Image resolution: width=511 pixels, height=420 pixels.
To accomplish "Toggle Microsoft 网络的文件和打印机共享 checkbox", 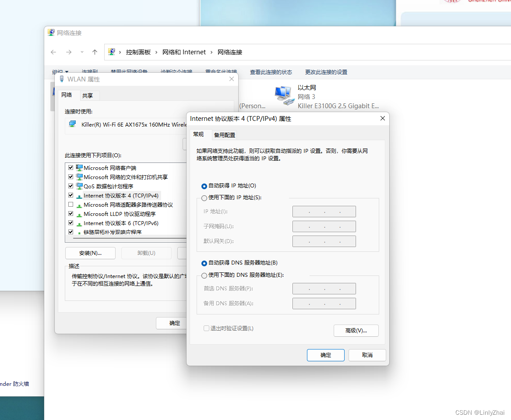I will (71, 176).
